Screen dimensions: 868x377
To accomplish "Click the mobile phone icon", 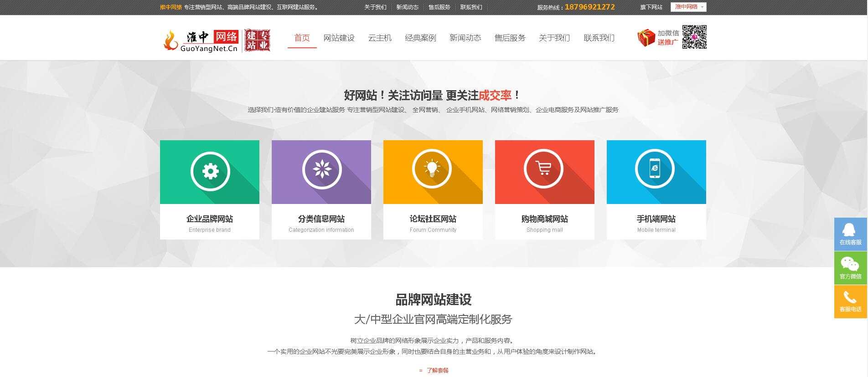I will tap(655, 168).
